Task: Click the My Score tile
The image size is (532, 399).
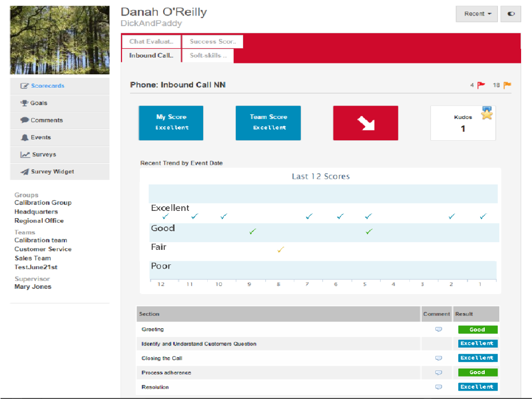Action: point(171,123)
